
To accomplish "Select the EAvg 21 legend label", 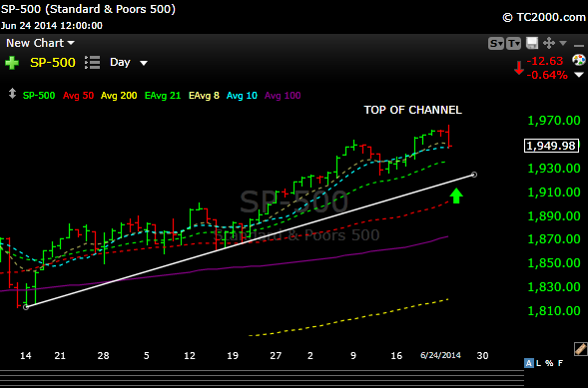I will click(163, 96).
